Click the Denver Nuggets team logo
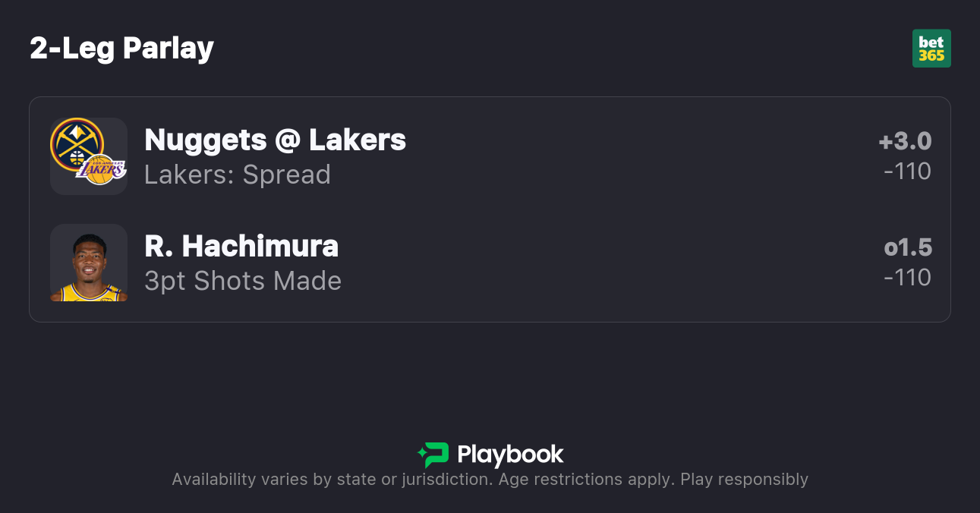This screenshot has width=980, height=513. click(x=76, y=143)
